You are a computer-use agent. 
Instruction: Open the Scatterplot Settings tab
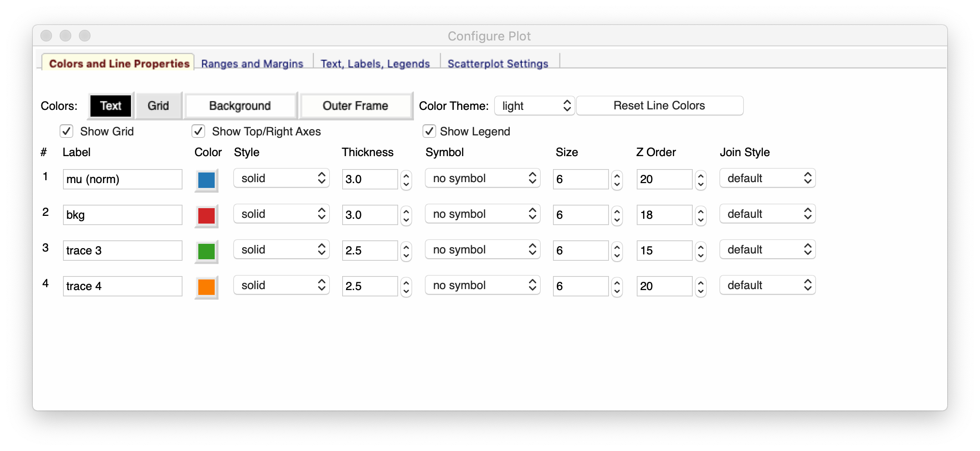tap(498, 64)
